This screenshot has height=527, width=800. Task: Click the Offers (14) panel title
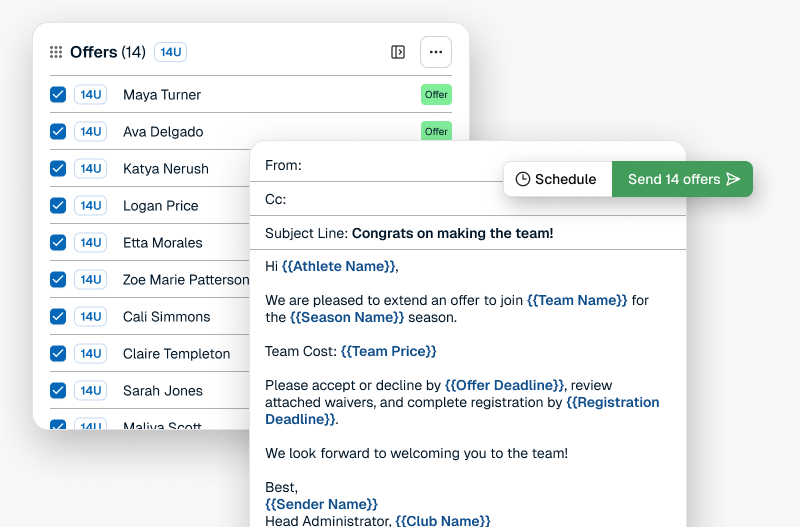point(108,52)
